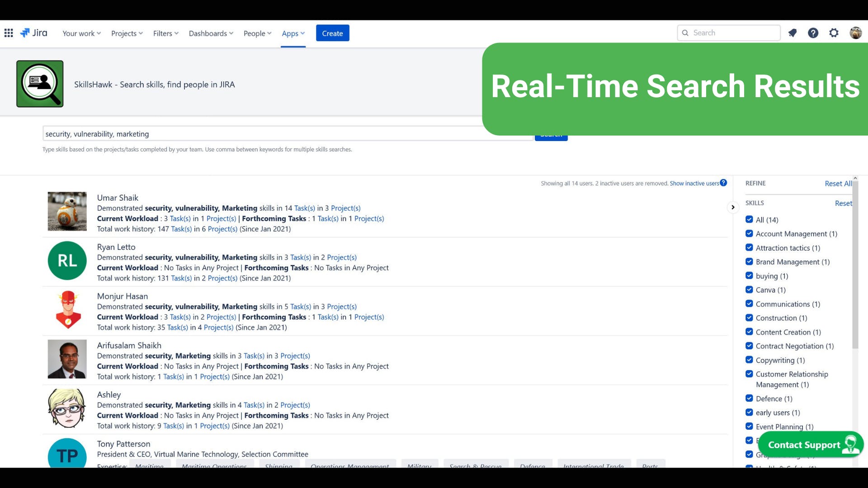The height and width of the screenshot is (488, 868).
Task: Click the SkillsHawk app logo
Action: click(40, 84)
